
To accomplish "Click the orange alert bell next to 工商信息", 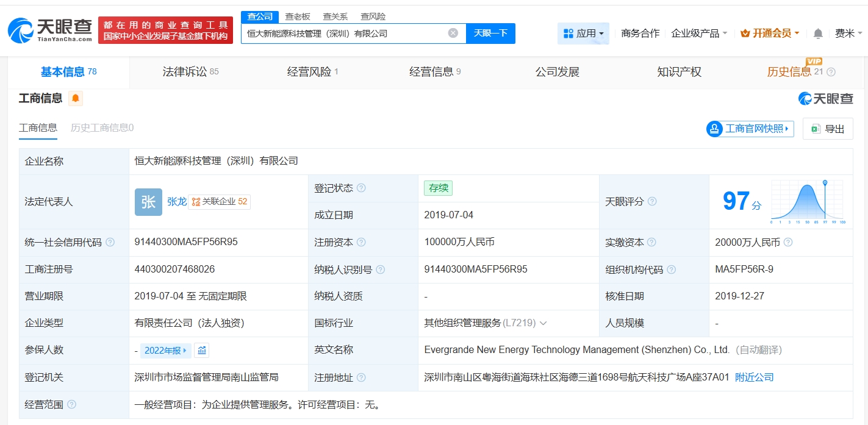I will tap(76, 98).
